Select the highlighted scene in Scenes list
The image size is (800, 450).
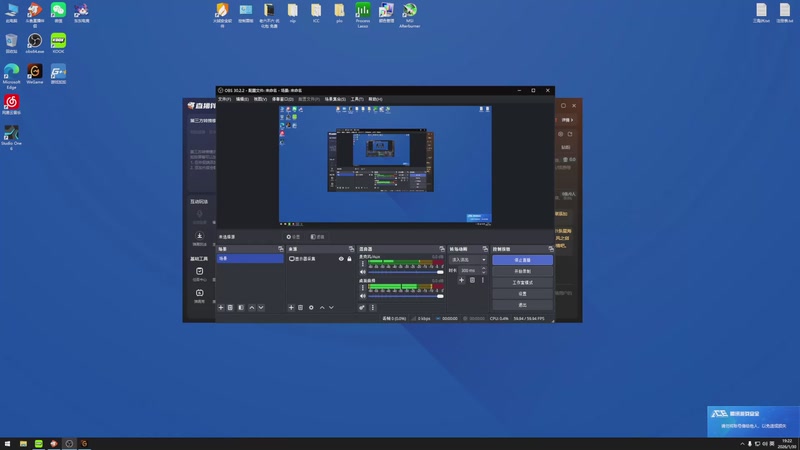[x=250, y=259]
